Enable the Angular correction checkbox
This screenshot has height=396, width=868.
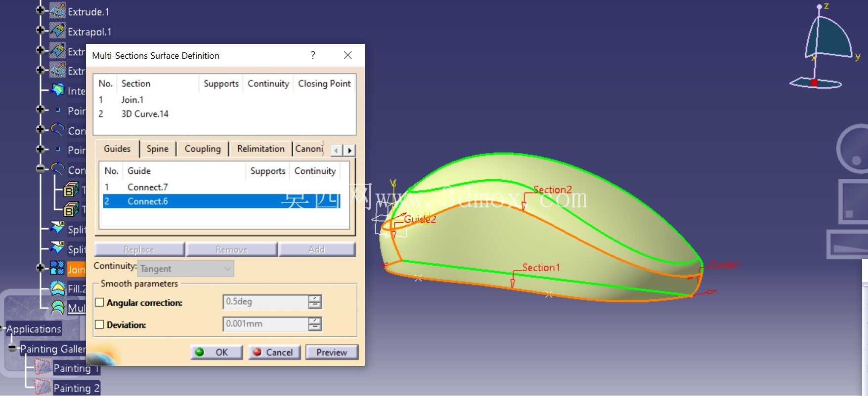tap(99, 302)
